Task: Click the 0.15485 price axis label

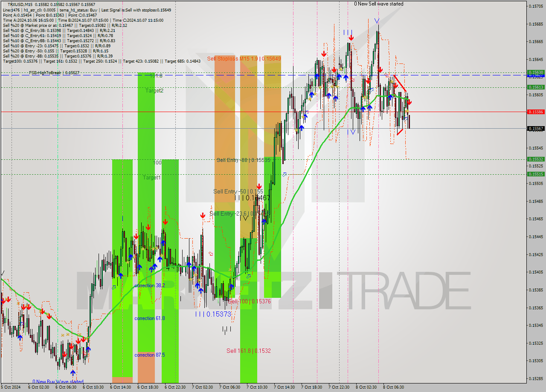Action: tap(536, 201)
